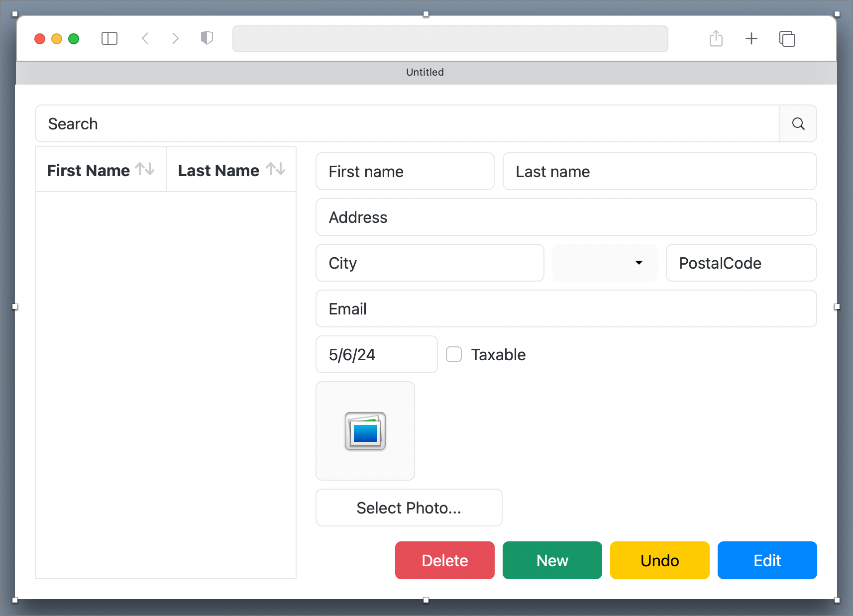Viewport: 853px width, 616px height.
Task: Sort by First Name arrows icon
Action: point(145,169)
